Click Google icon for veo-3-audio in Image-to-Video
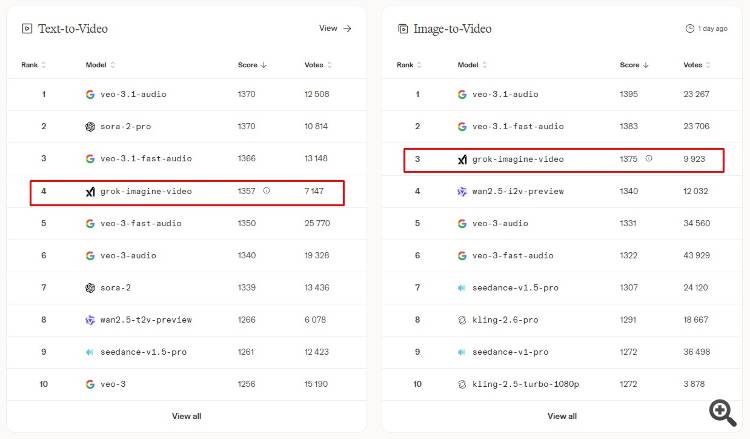 coord(462,223)
